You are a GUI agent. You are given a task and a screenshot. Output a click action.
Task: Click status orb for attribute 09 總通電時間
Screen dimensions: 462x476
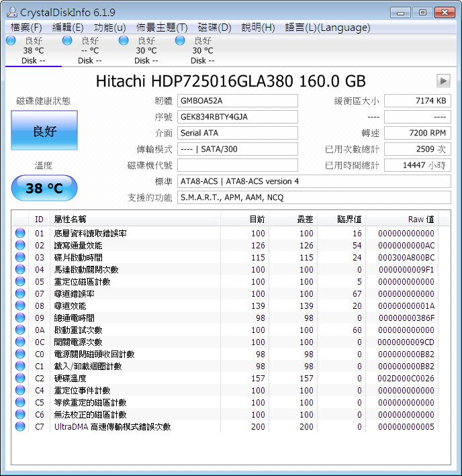point(20,318)
